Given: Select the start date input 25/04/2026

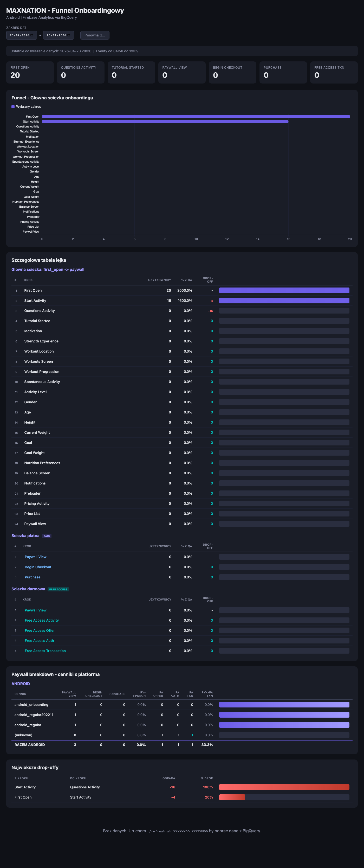Looking at the screenshot, I should [22, 35].
